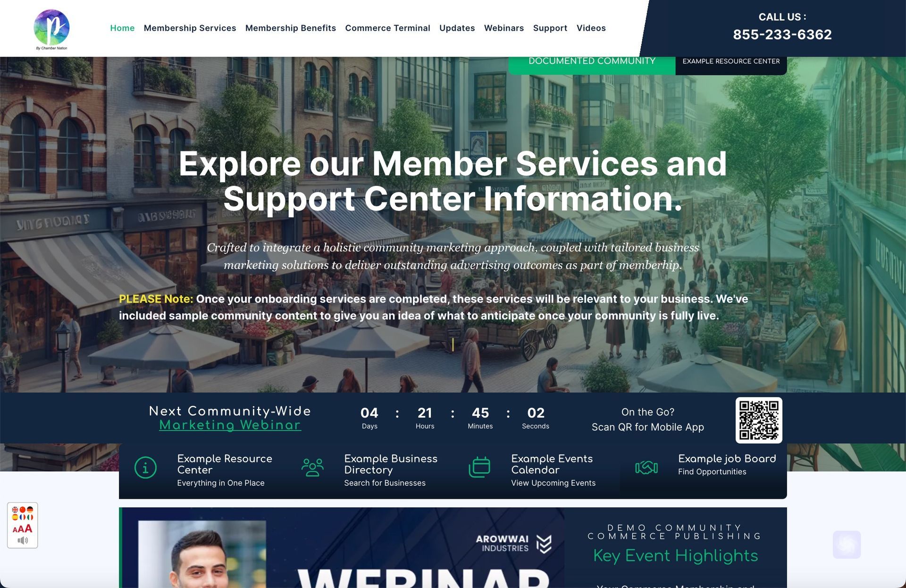Click the Support navigation link

pos(550,28)
